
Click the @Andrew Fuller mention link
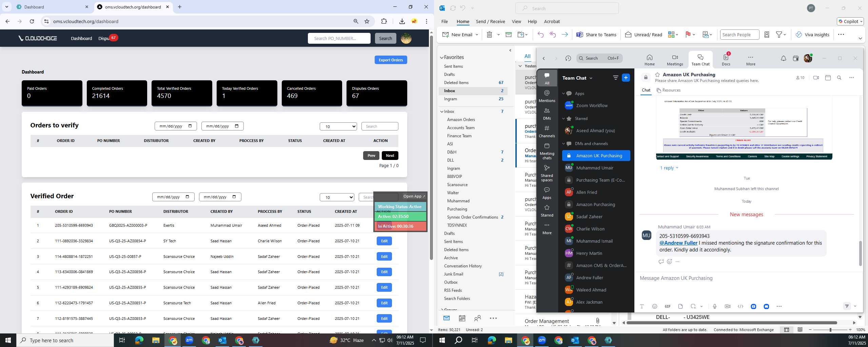678,243
